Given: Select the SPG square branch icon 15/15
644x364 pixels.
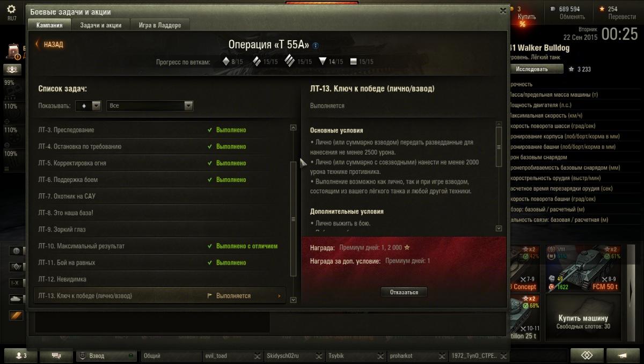Looking at the screenshot, I should [x=353, y=61].
